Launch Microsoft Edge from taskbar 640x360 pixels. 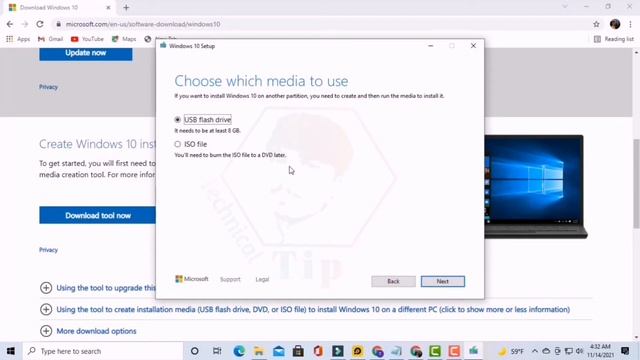[239, 351]
